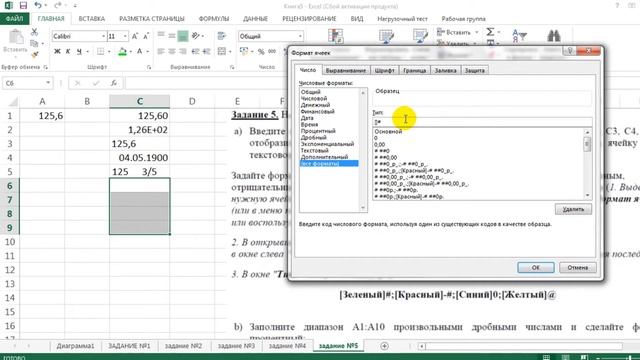Click the AutoSum sigma icon
Screen dimensions: 640x360
tap(490, 32)
